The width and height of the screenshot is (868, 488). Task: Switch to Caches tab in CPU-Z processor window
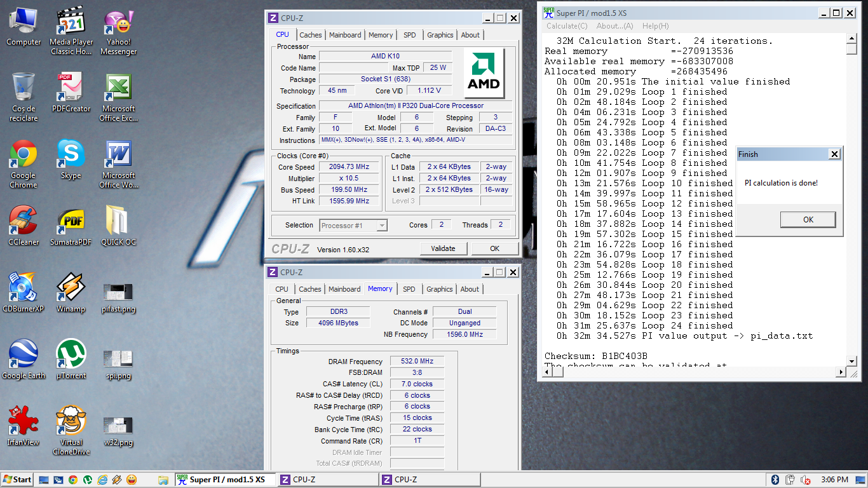tap(311, 35)
